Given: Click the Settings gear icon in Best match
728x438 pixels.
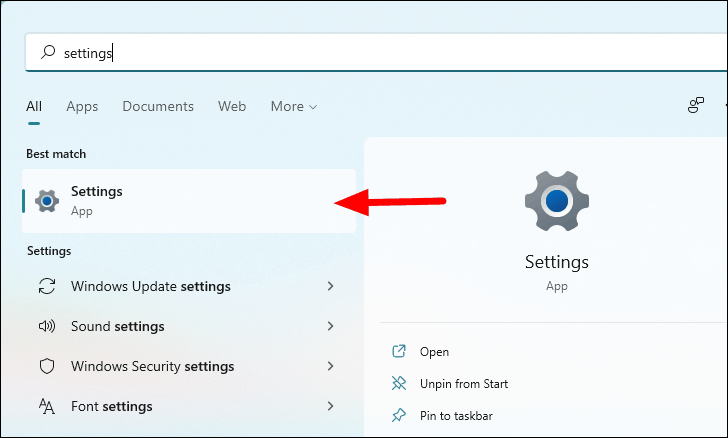Looking at the screenshot, I should click(x=47, y=201).
